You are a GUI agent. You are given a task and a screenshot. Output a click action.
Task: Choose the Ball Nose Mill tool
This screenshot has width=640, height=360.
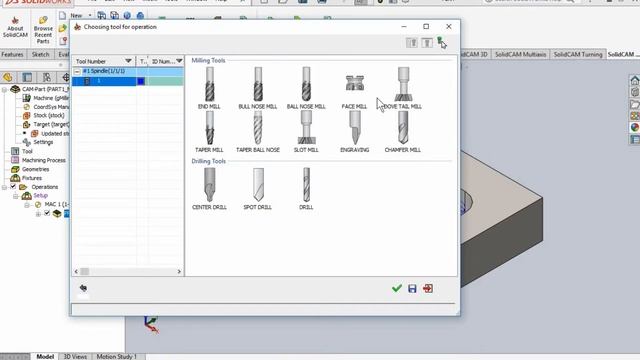click(x=306, y=88)
